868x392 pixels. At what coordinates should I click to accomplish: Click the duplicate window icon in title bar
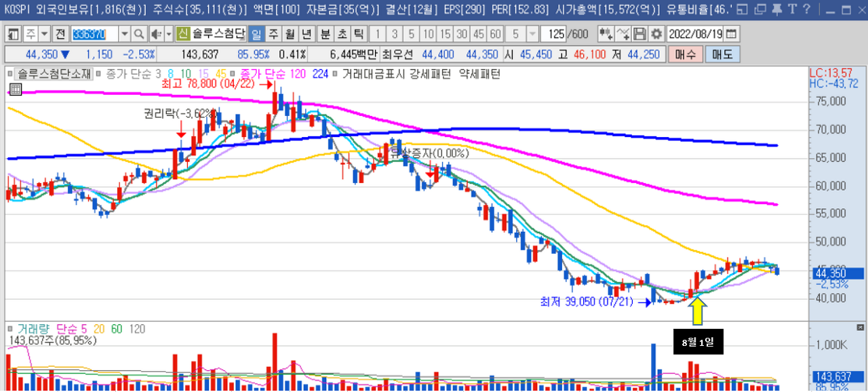click(x=761, y=9)
